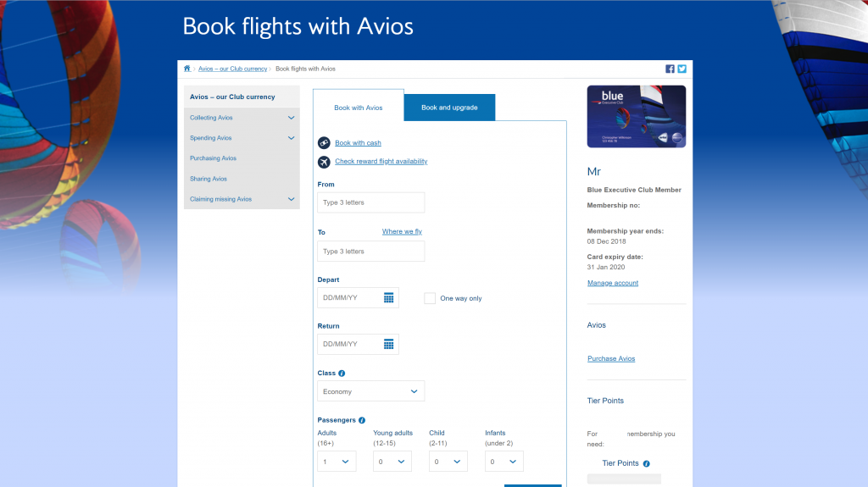This screenshot has height=487, width=868.
Task: Focus the Depart date field
Action: pyautogui.click(x=359, y=298)
